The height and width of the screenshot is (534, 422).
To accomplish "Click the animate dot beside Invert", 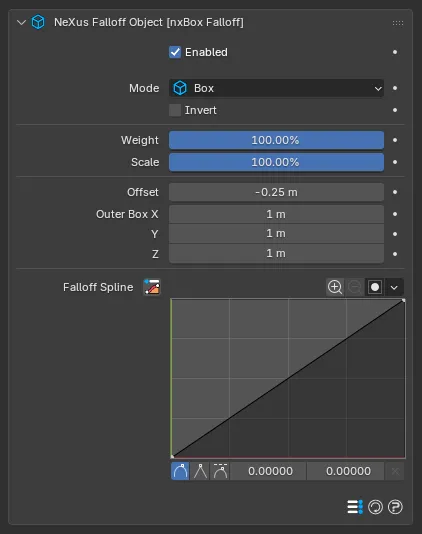I will tap(395, 110).
